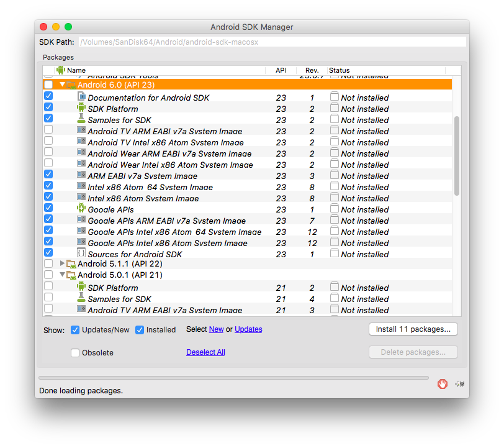Uncheck SDK Platform API 23 checkbox
Screen dimensions: 504x448
(x=48, y=107)
